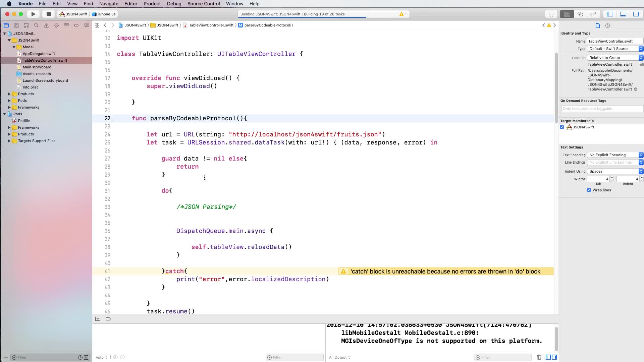The height and width of the screenshot is (362, 644).
Task: Switch to the Standard editor
Action: [x=567, y=14]
